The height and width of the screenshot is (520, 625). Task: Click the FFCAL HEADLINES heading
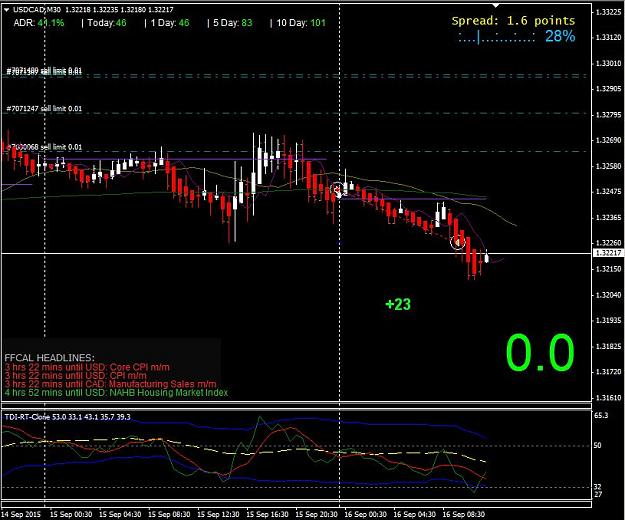[x=49, y=357]
